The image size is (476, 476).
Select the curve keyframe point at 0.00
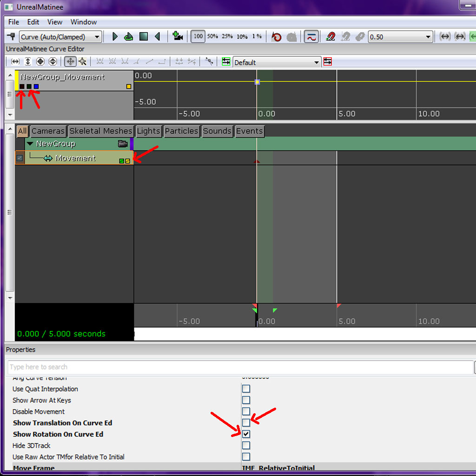(257, 82)
